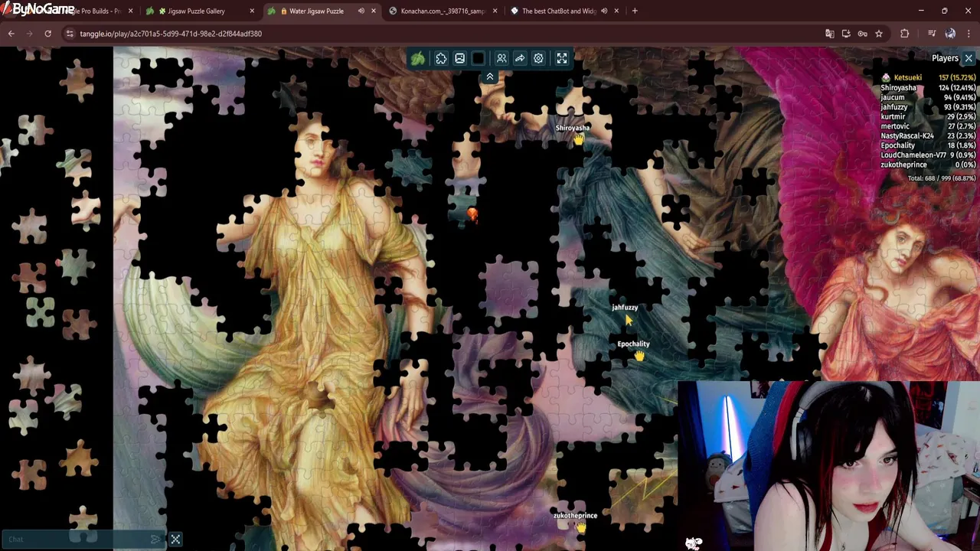
Task: Go back in browser history
Action: point(11,34)
